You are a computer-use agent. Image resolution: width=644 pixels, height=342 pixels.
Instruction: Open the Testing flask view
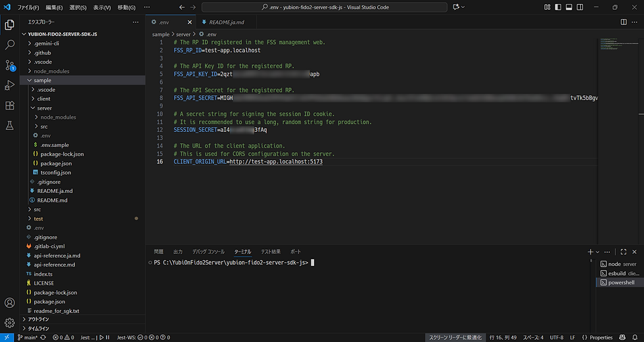(9, 125)
